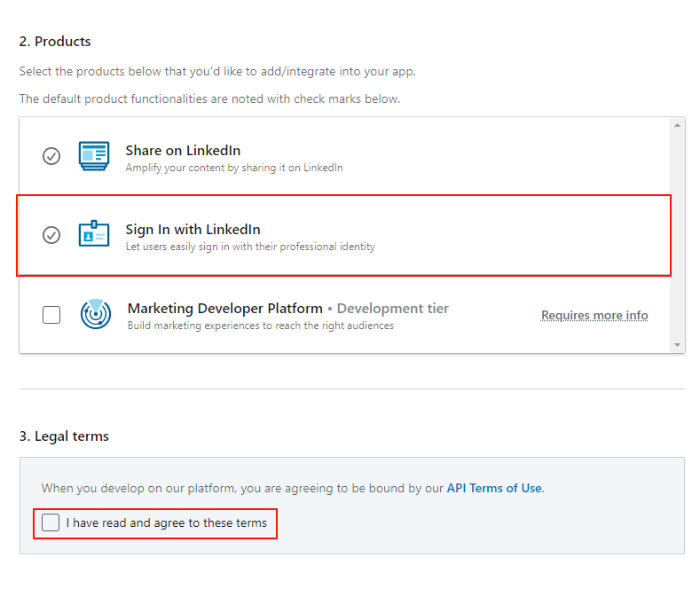Click the products list scroll down arrow
Image resolution: width=700 pixels, height=589 pixels.
click(x=677, y=345)
